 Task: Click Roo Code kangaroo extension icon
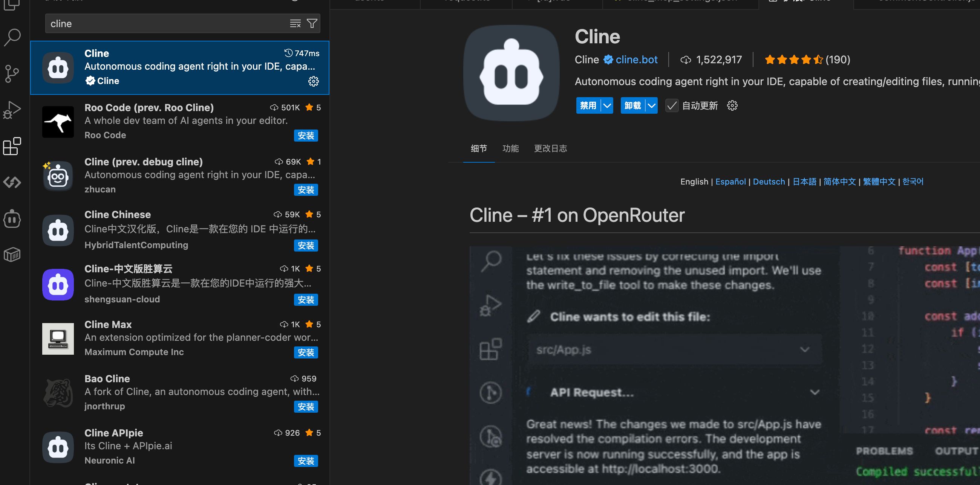pos(58,122)
